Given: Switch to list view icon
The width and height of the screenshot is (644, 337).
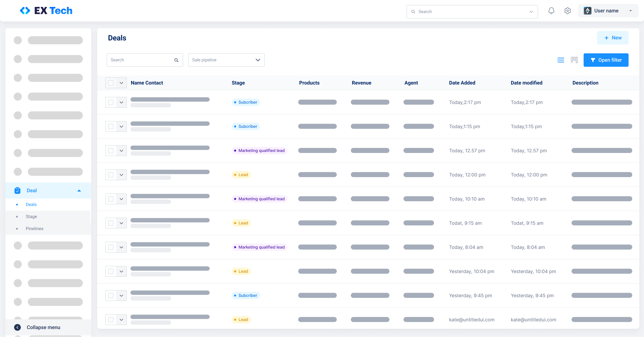Looking at the screenshot, I should [x=561, y=60].
